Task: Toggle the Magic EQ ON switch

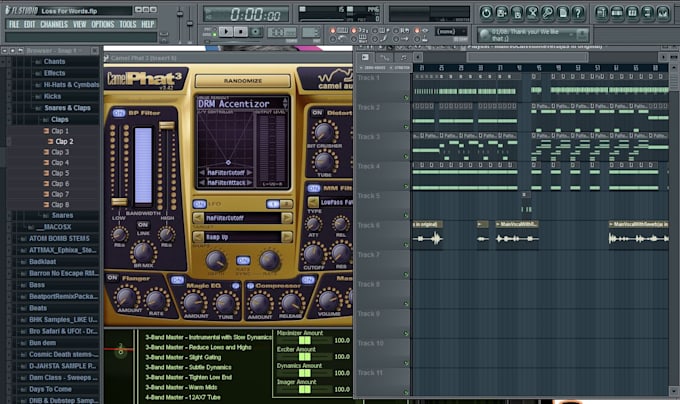Action: click(177, 280)
